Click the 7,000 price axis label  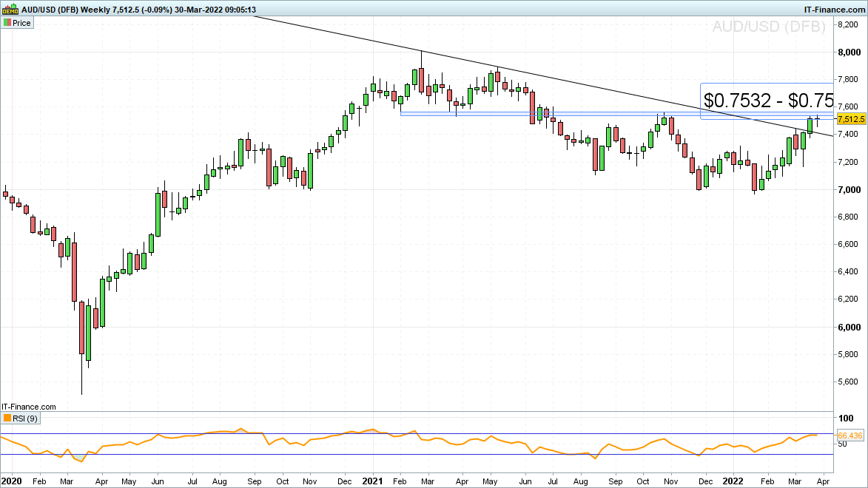tap(850, 190)
